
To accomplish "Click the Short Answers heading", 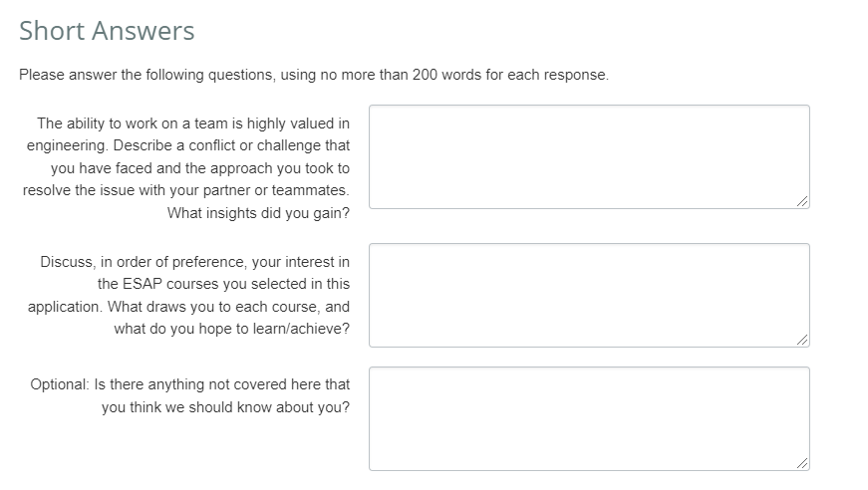I will 107,31.
